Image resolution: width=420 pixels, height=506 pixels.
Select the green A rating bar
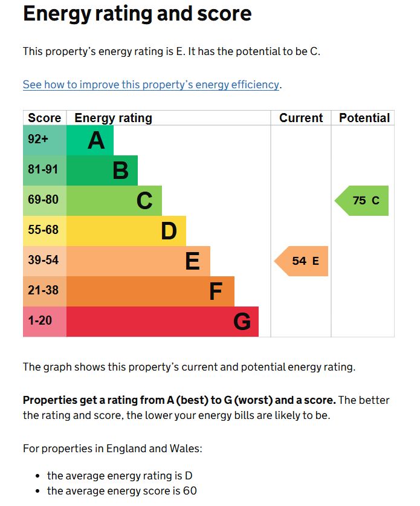click(90, 140)
